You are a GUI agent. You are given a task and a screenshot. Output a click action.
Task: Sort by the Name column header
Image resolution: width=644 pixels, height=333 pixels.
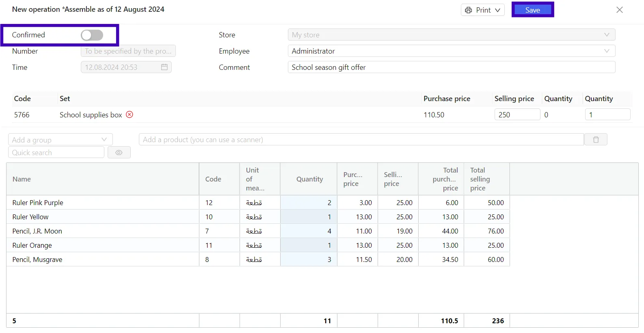pyautogui.click(x=102, y=179)
